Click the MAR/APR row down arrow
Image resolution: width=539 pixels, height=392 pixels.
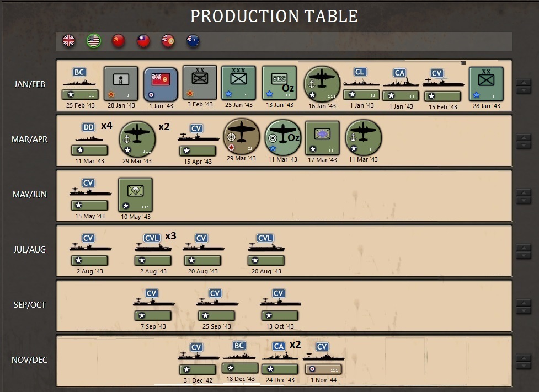524,146
